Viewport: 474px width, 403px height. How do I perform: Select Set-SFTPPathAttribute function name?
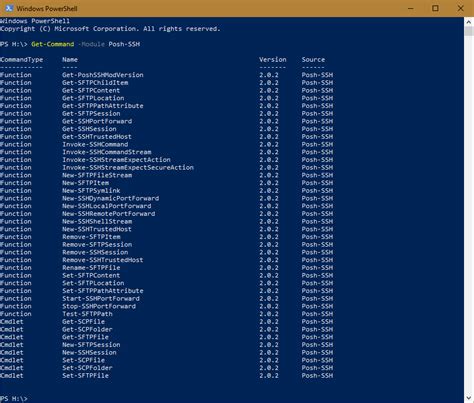coord(103,291)
